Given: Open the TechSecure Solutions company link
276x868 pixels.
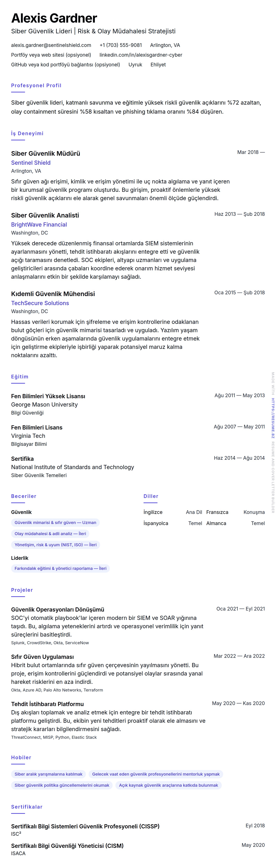Looking at the screenshot, I should tap(40, 303).
